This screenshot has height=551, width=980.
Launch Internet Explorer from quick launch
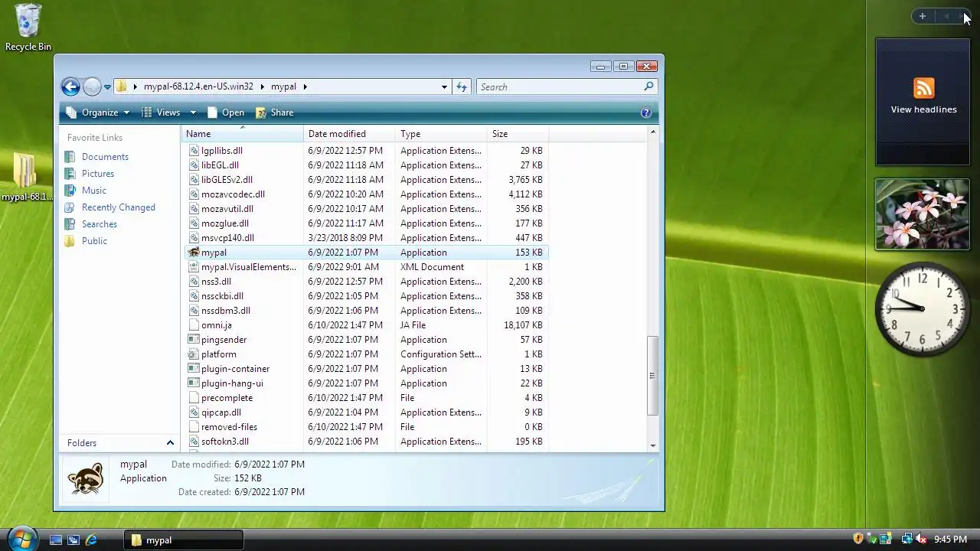click(91, 540)
